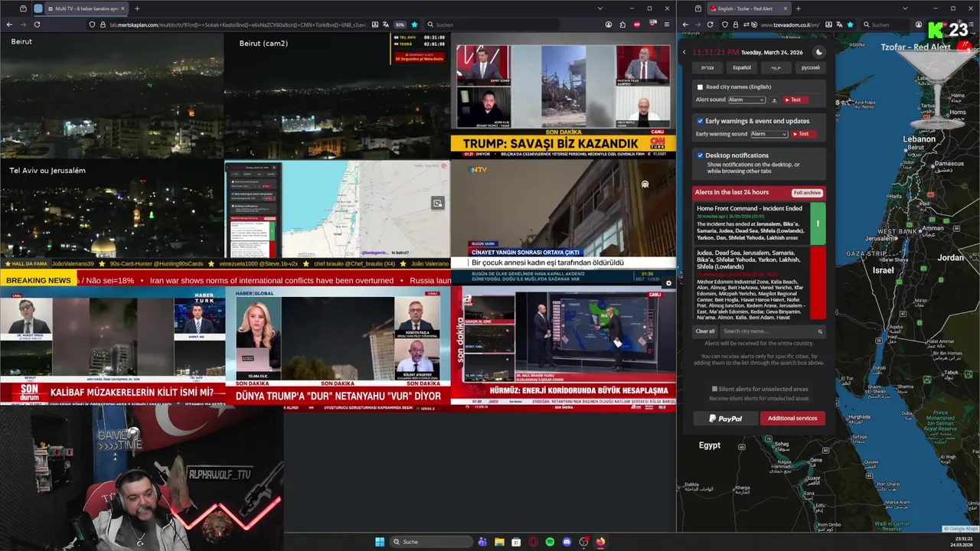Open Windows Start menu

point(380,542)
